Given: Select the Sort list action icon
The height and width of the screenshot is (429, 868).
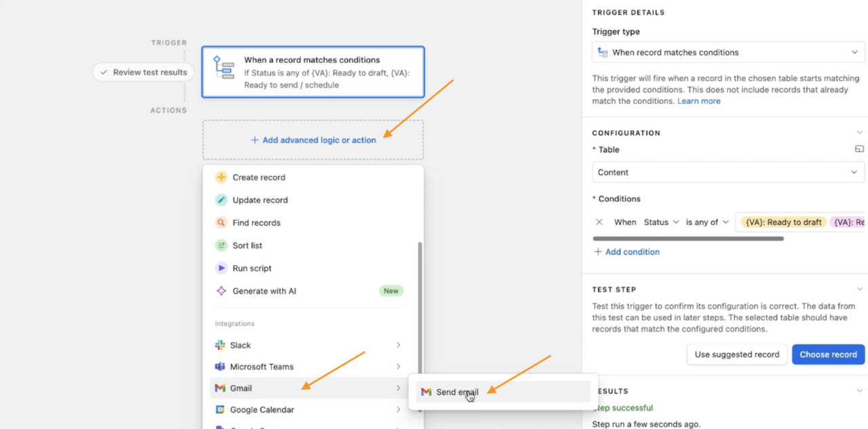Looking at the screenshot, I should pyautogui.click(x=220, y=245).
